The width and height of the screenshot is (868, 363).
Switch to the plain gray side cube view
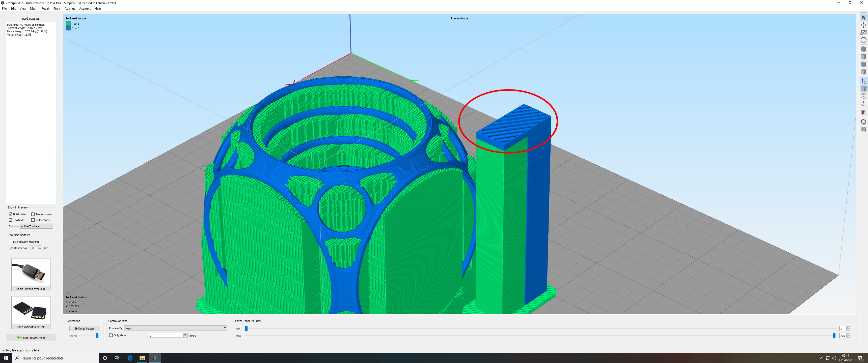tap(863, 72)
